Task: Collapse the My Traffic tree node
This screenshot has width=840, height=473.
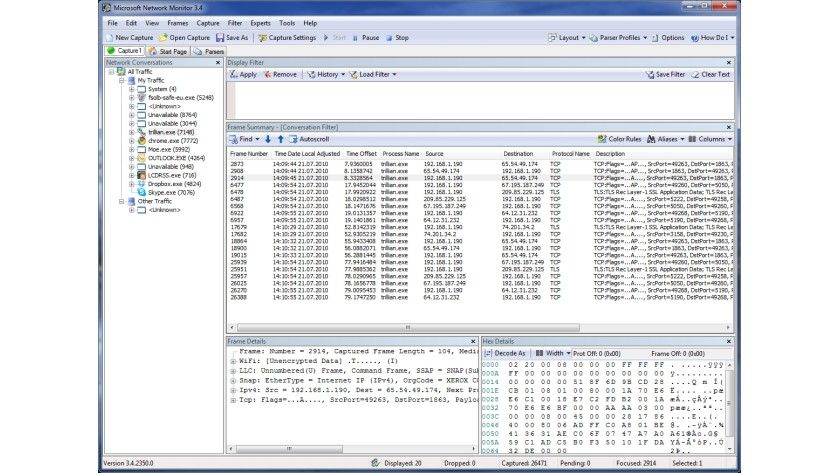Action: click(122, 80)
